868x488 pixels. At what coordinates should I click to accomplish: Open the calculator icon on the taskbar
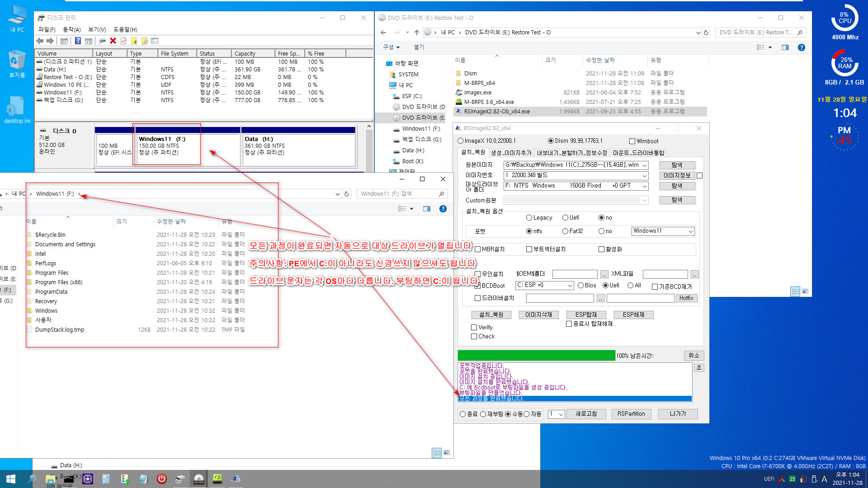pos(106,479)
